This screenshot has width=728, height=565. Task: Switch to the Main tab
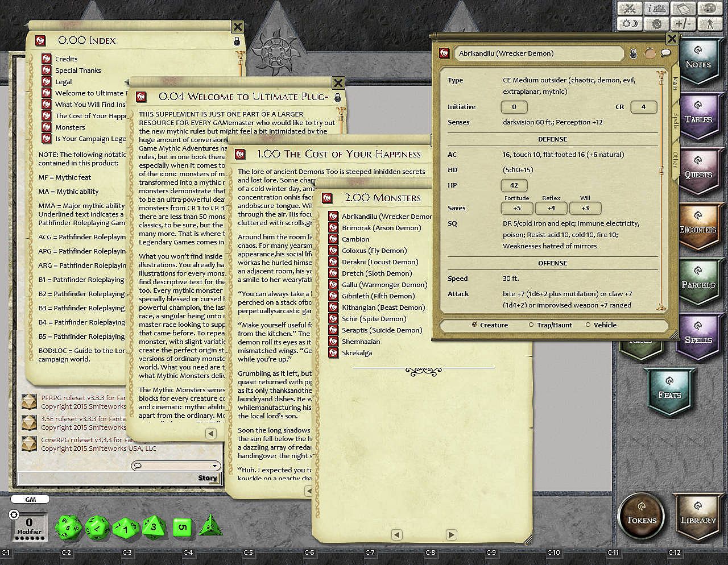tap(676, 84)
